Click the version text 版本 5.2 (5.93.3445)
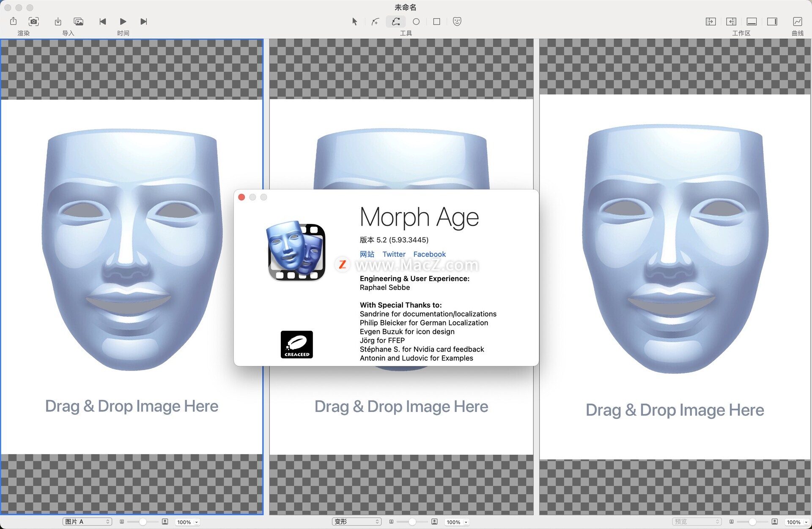The width and height of the screenshot is (812, 529). 394,240
